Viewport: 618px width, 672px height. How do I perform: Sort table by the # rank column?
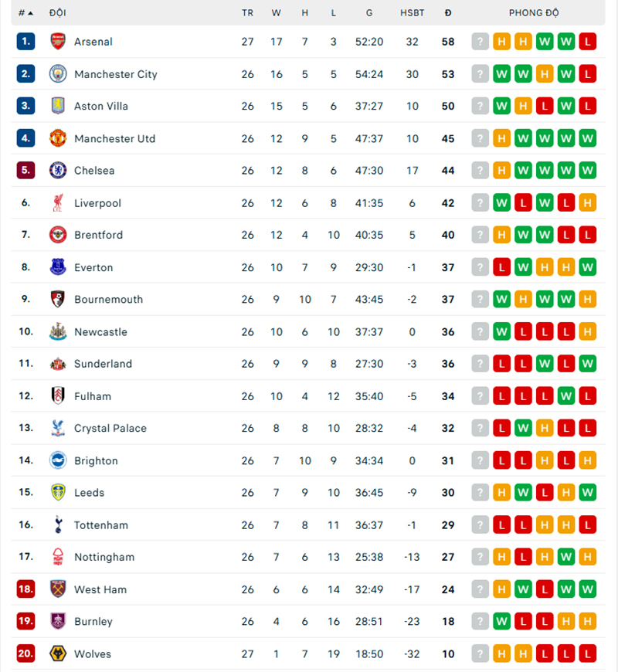point(25,13)
